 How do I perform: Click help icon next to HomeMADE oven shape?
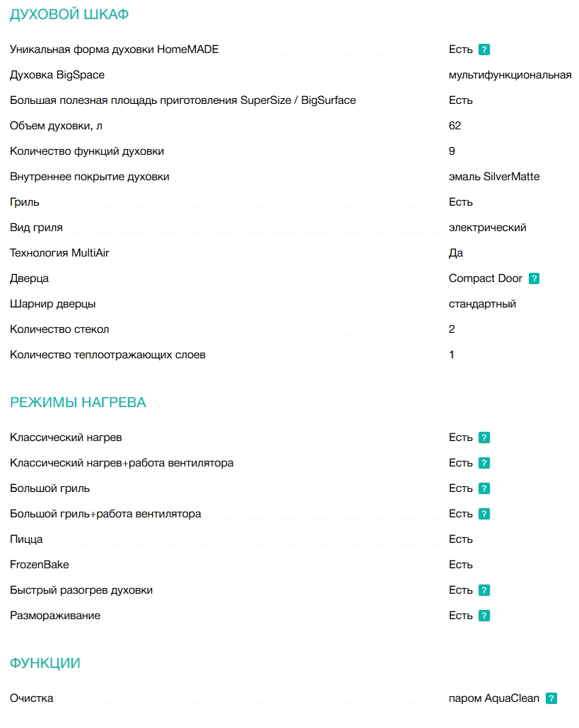[484, 49]
